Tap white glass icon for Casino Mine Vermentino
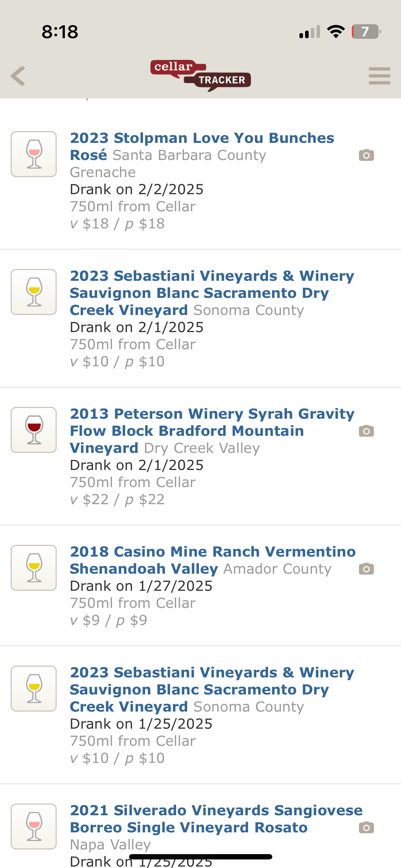The height and width of the screenshot is (868, 401). point(34,568)
